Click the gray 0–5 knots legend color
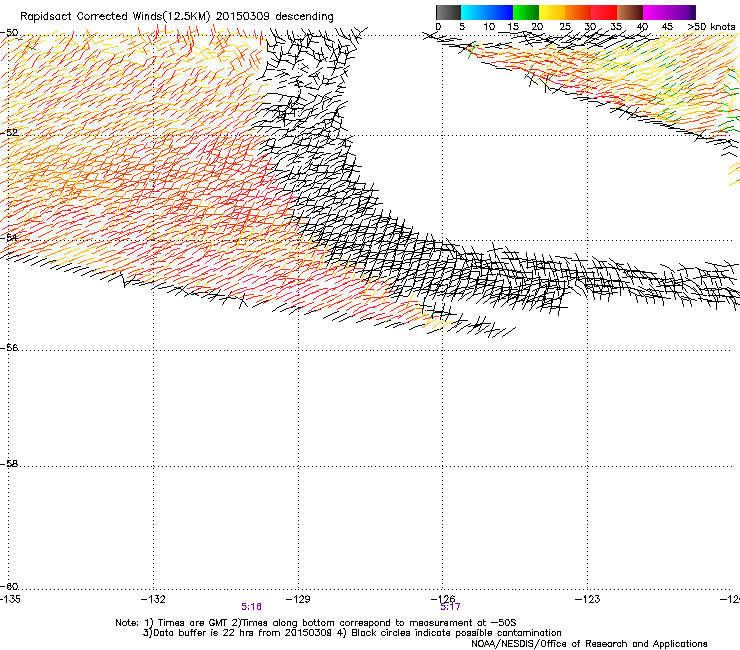 pyautogui.click(x=448, y=12)
